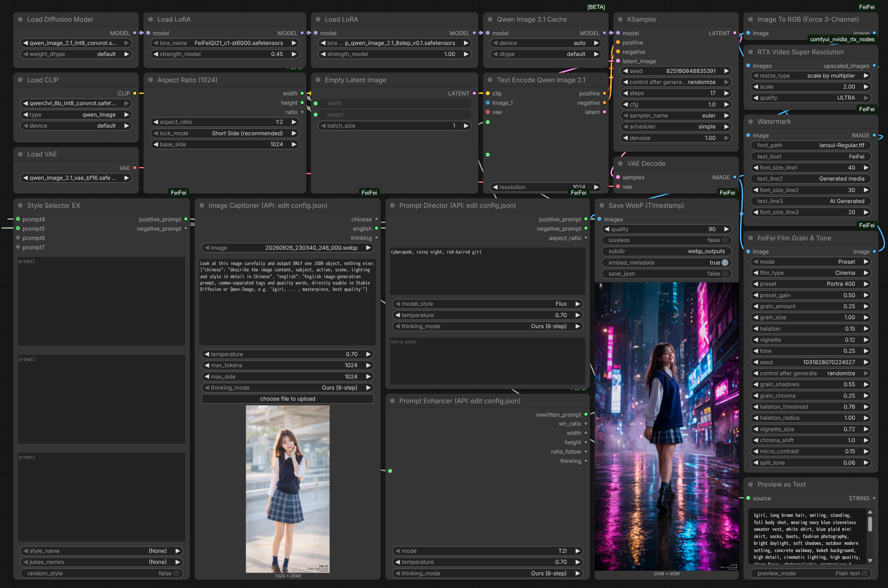Increase Film Grain grain_amount with right arrow

pyautogui.click(x=866, y=307)
